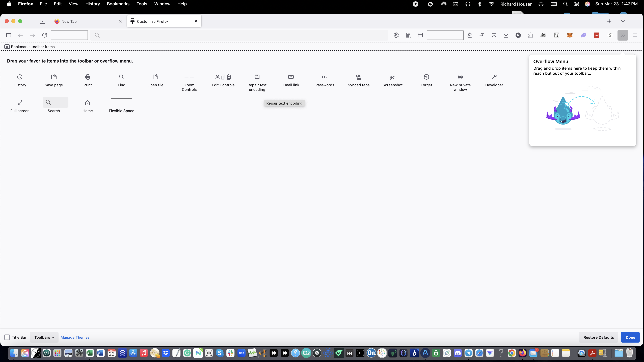Expand the list all tabs chevron
This screenshot has height=362, width=644.
tap(623, 21)
